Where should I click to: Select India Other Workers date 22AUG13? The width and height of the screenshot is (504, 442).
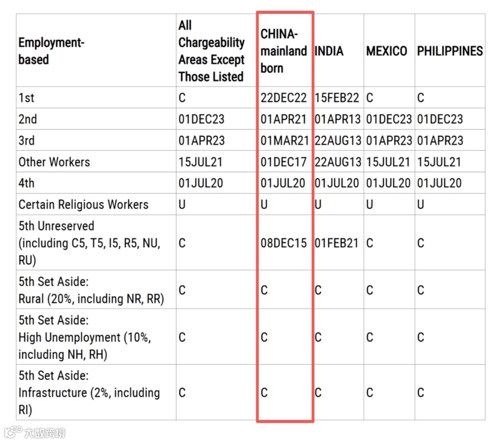[338, 162]
